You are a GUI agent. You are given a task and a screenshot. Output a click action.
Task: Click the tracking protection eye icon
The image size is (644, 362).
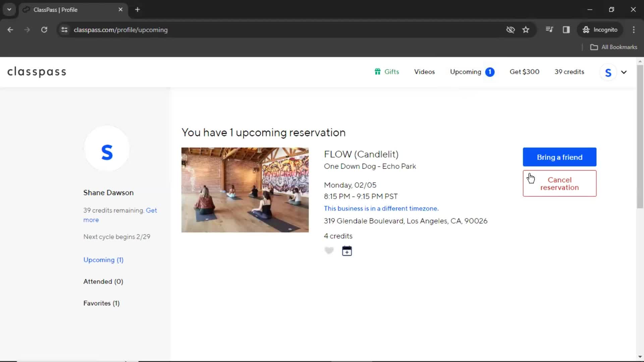click(511, 30)
